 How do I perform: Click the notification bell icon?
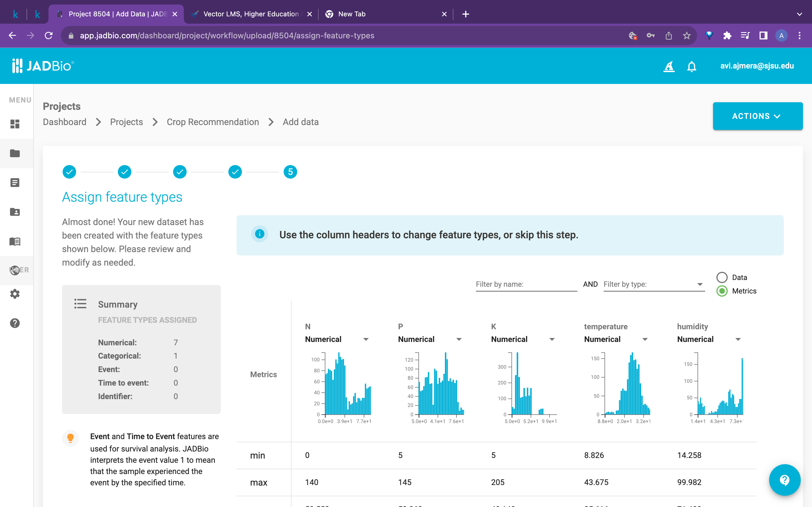point(692,66)
